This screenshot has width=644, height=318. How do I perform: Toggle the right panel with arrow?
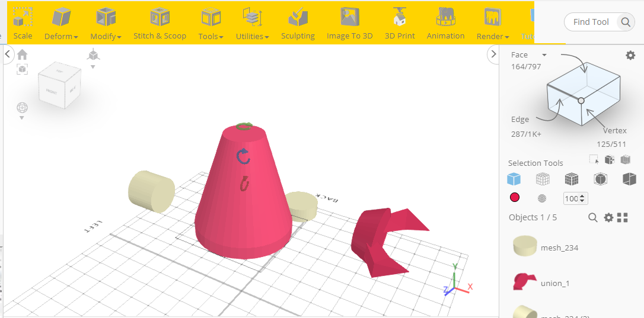(x=493, y=54)
